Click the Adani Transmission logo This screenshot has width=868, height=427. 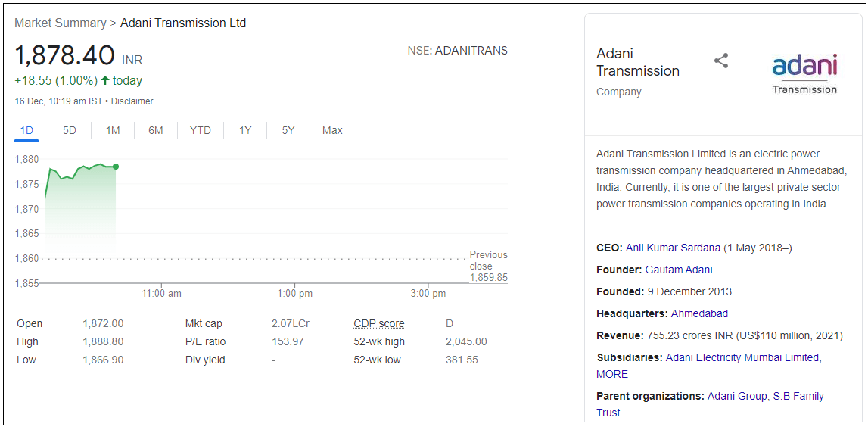pyautogui.click(x=804, y=74)
